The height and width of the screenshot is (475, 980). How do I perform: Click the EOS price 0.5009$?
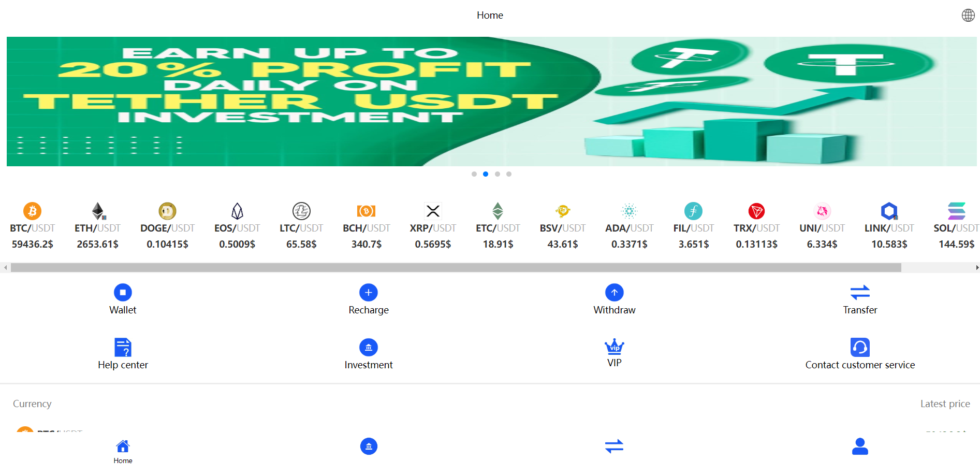tap(237, 244)
